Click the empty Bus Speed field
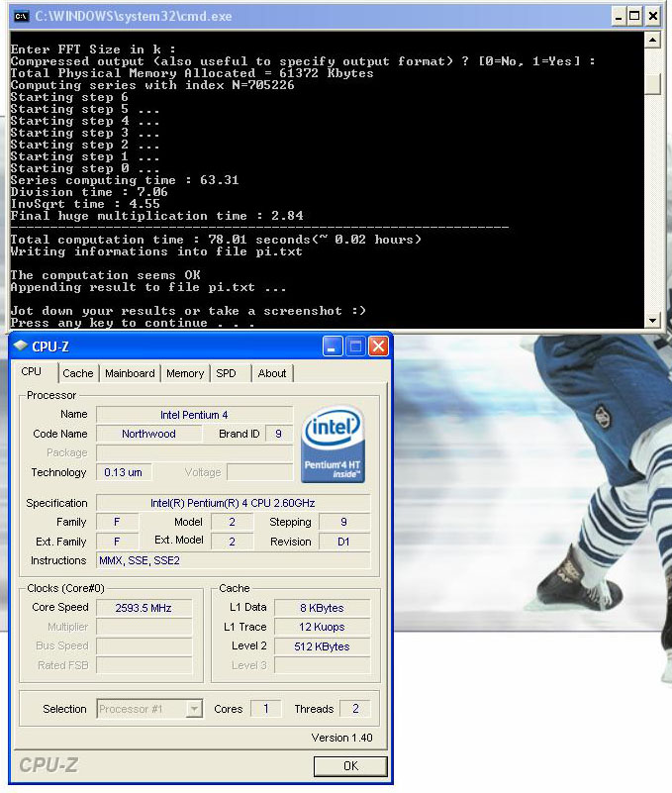This screenshot has width=672, height=793. [144, 646]
